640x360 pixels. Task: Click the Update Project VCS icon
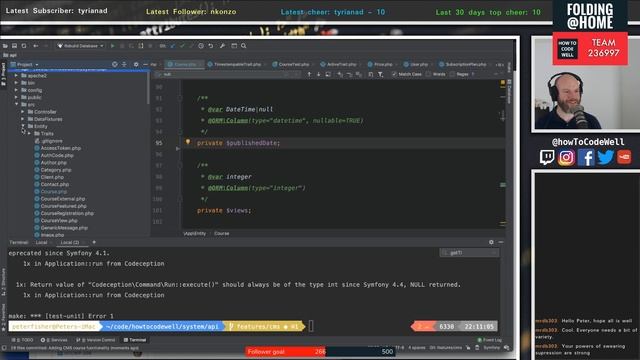[x=172, y=46]
